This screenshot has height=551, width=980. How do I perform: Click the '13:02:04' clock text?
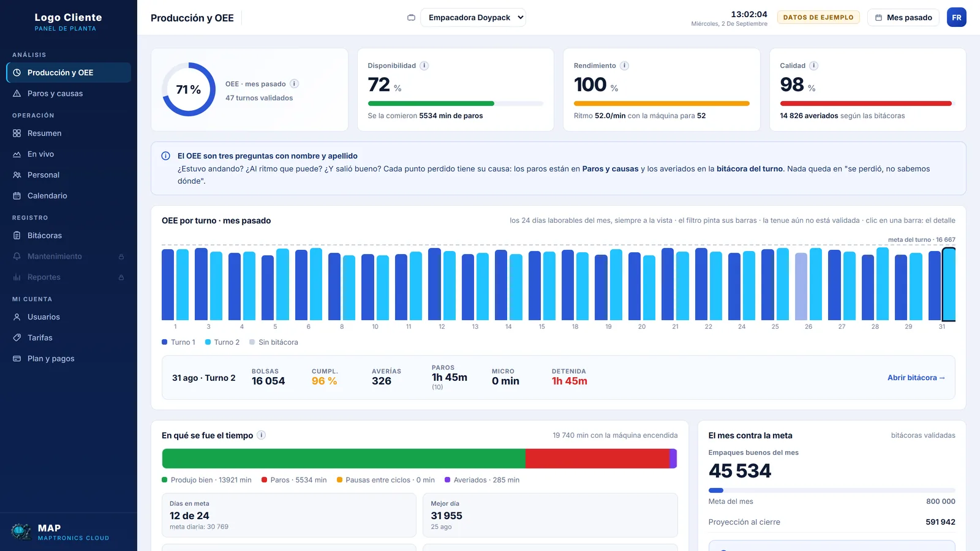(x=749, y=14)
